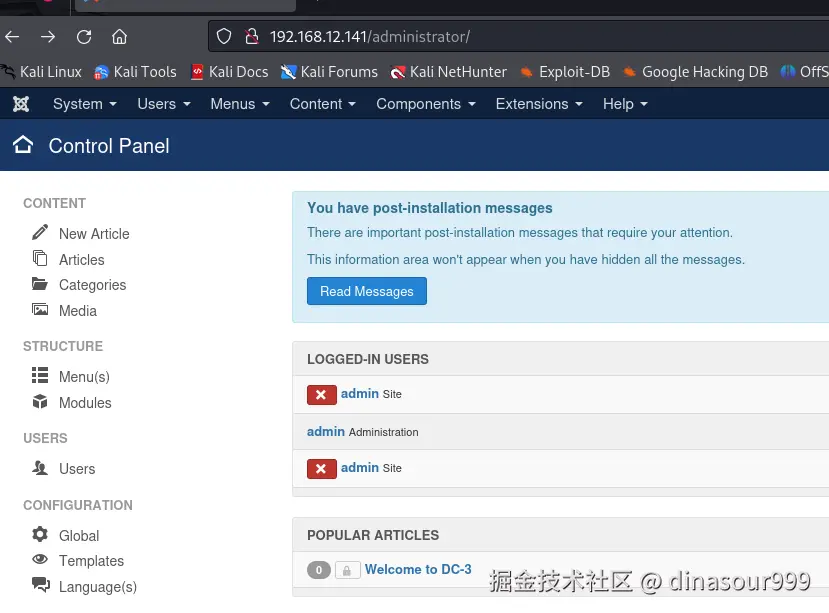
Task: Click the Welcome to DC-3 lock icon
Action: 347,570
